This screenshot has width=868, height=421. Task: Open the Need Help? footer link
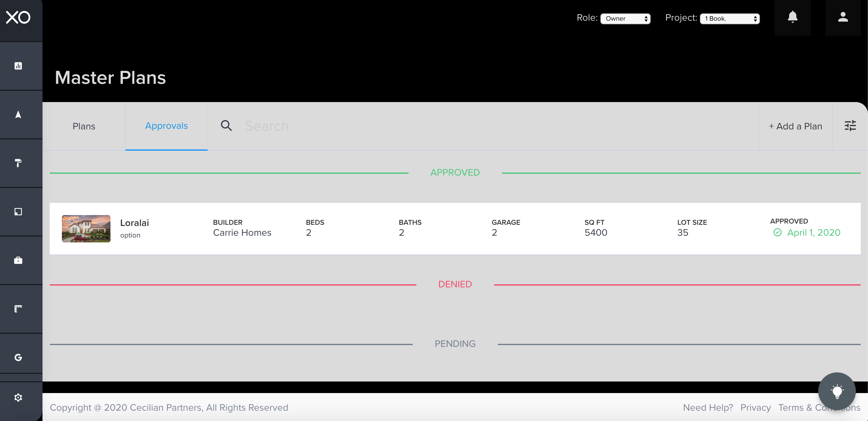pyautogui.click(x=708, y=408)
